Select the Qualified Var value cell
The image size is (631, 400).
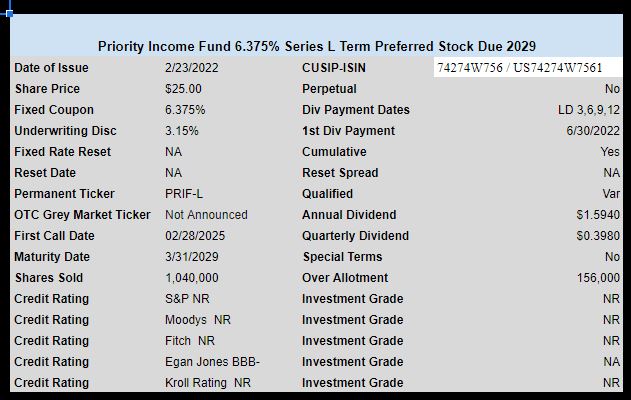click(x=611, y=194)
